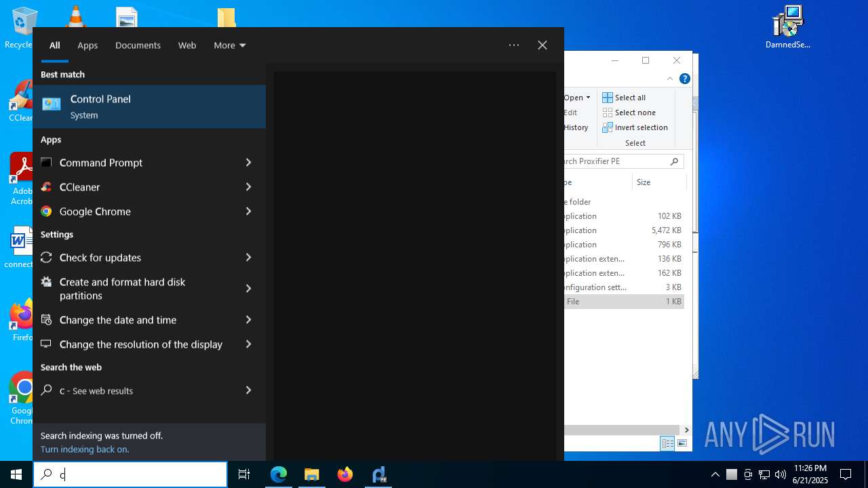Switch to the All search tab

(x=55, y=45)
